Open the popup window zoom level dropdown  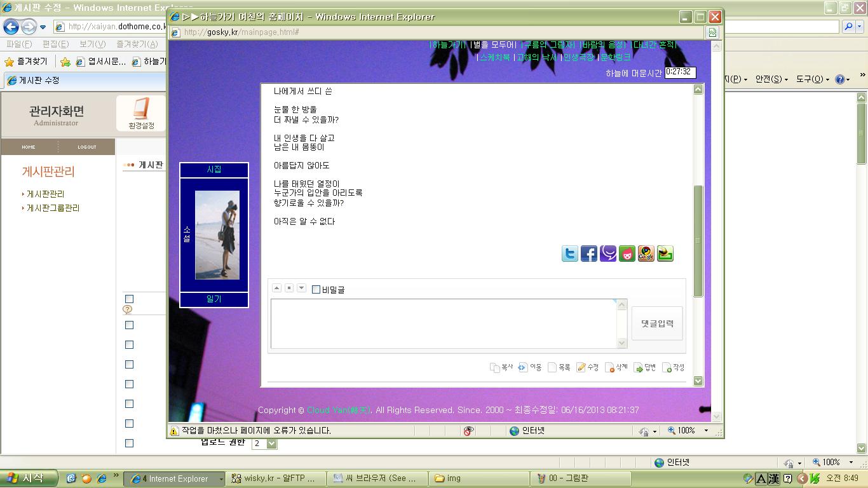tap(705, 431)
